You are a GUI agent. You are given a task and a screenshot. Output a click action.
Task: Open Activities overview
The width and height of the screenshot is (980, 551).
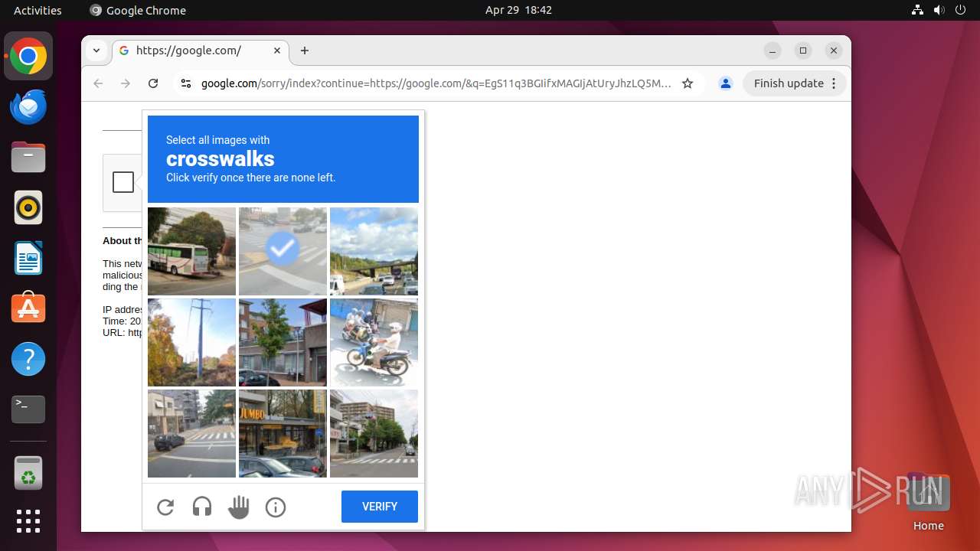pyautogui.click(x=38, y=10)
